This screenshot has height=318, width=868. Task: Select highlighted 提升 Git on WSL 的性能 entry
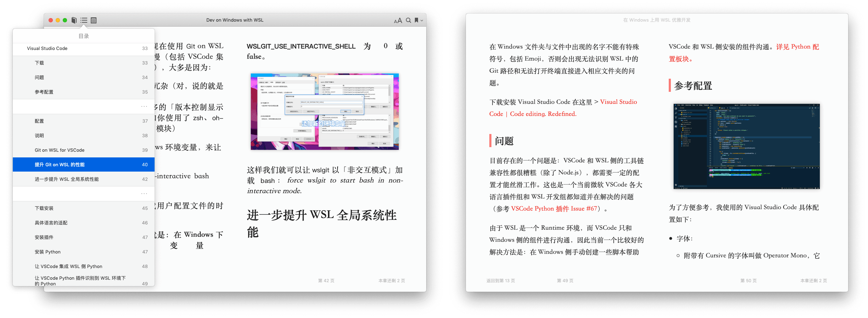[x=84, y=165]
